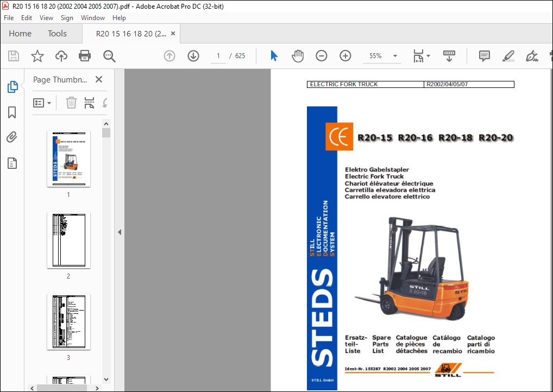Select the R20 15 16 18 20 document tab
Screen dimensions: 553x392
(x=131, y=34)
